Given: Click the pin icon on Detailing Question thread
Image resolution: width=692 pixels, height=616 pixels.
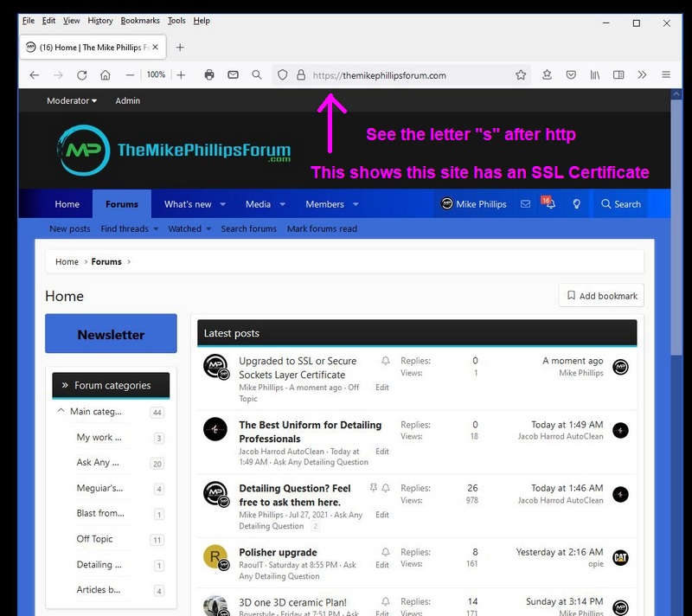Looking at the screenshot, I should point(374,488).
